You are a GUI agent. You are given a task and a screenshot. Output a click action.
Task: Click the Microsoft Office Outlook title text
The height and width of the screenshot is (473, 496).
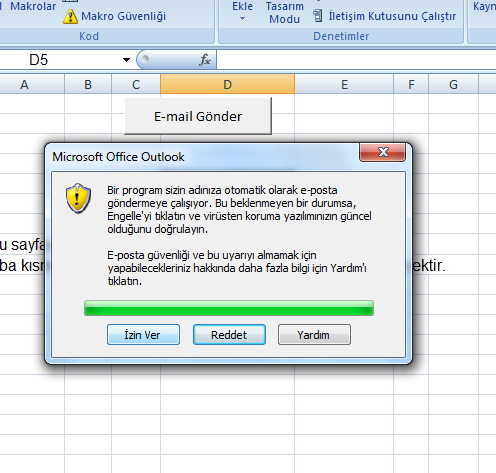tap(118, 157)
